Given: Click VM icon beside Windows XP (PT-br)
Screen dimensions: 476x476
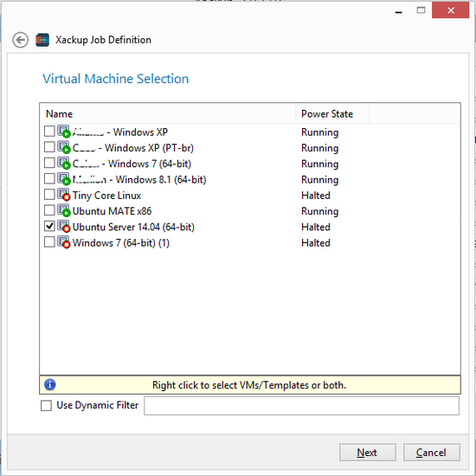Looking at the screenshot, I should 64,147.
